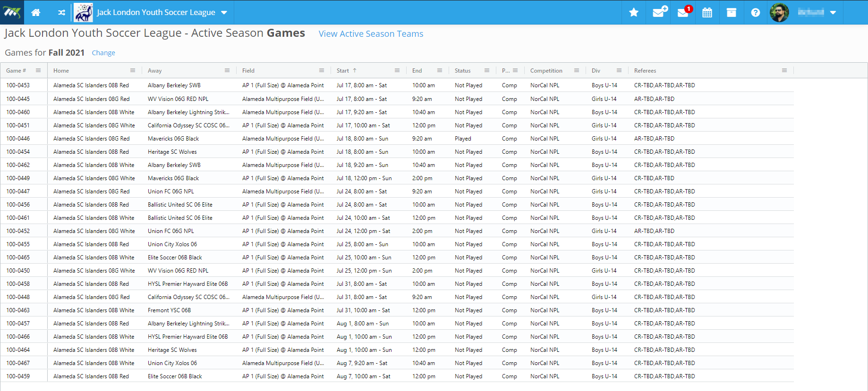Sort by End column header
The width and height of the screenshot is (868, 391).
coord(417,71)
